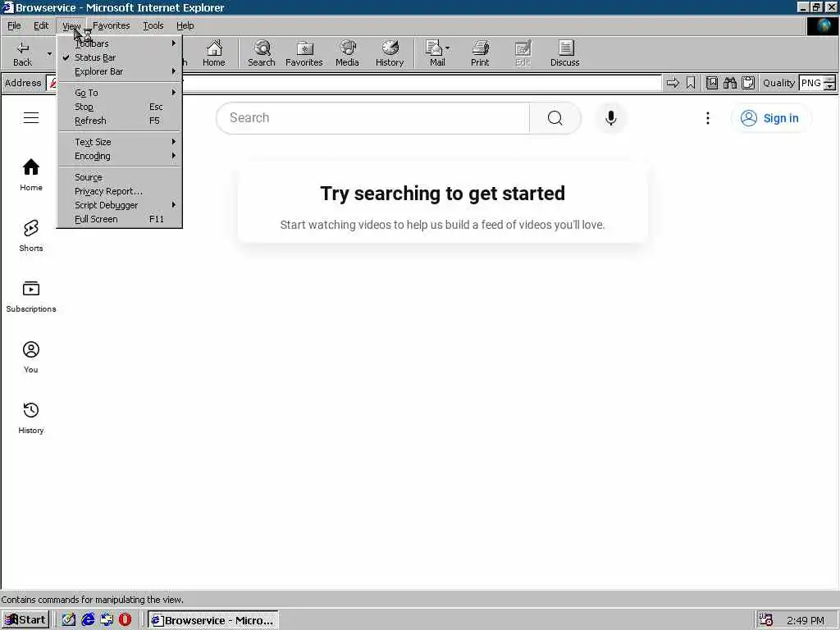Open the You section in sidebar
840x630 pixels.
[31, 358]
